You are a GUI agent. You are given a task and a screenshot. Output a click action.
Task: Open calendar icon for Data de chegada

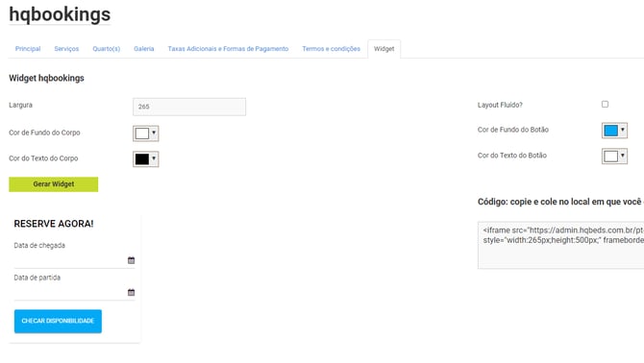pyautogui.click(x=131, y=260)
